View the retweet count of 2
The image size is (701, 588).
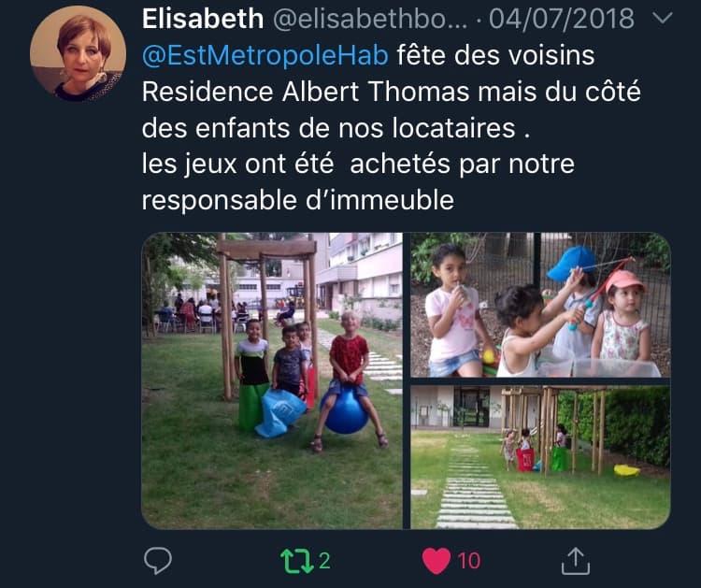[x=324, y=561]
